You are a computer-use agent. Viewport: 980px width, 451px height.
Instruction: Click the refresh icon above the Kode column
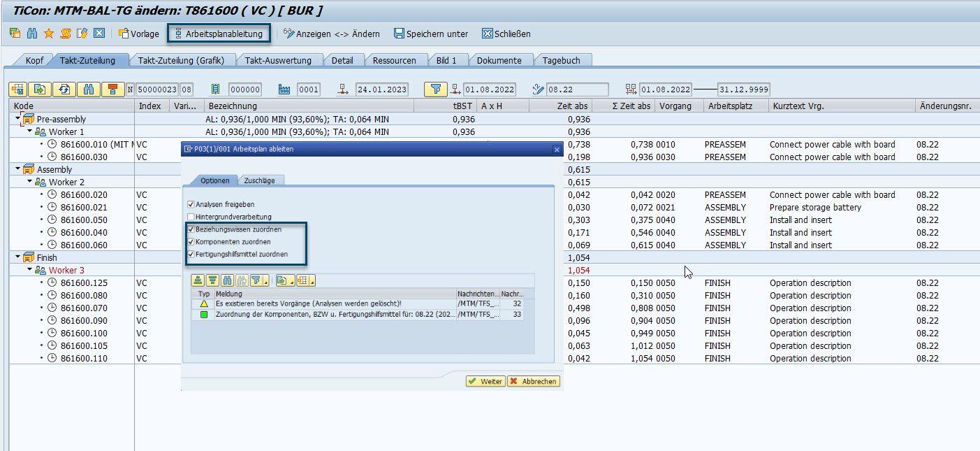(x=64, y=90)
